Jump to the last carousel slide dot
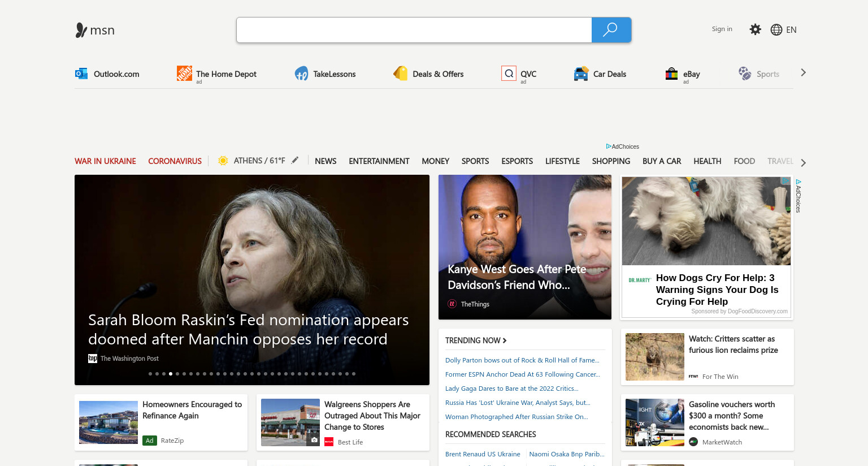The image size is (868, 466). 354,374
